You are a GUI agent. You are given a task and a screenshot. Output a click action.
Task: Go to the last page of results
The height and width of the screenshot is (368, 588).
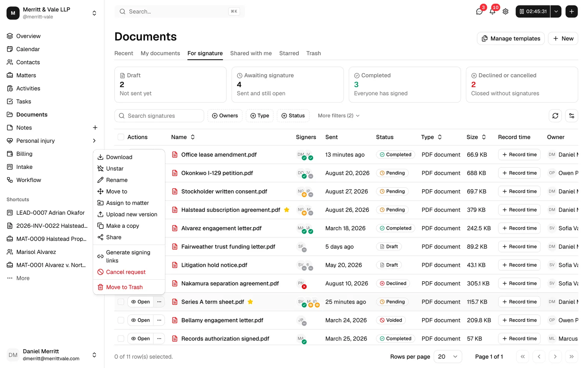coord(571,357)
